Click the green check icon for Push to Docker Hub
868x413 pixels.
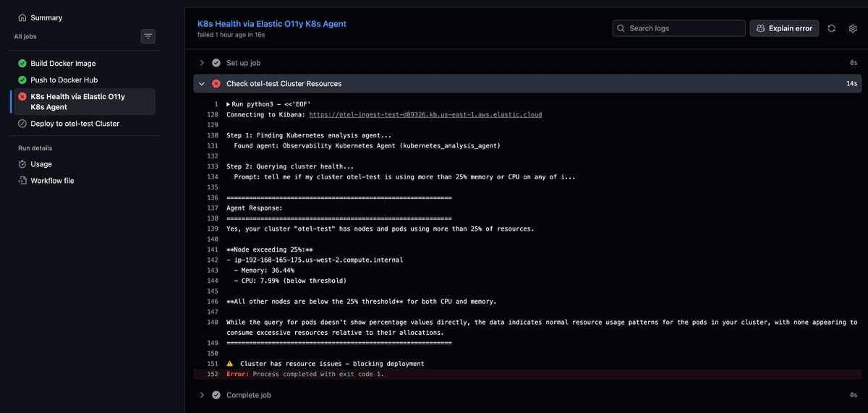click(22, 80)
